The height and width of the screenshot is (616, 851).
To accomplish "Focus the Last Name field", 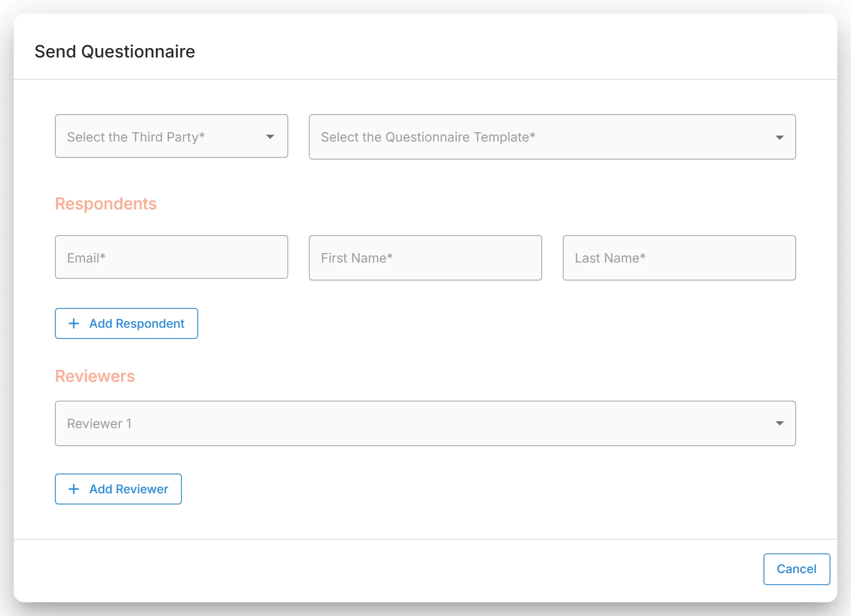I will point(679,258).
